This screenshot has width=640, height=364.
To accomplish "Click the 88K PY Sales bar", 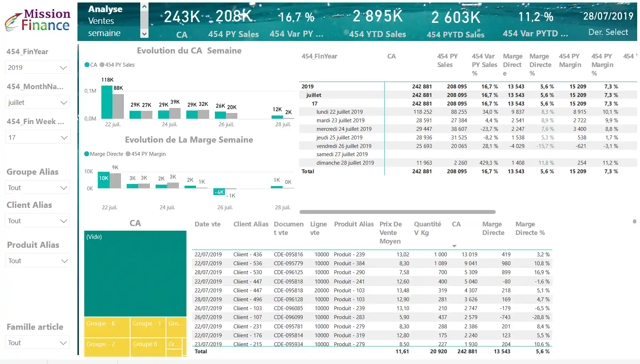I will point(118,106).
